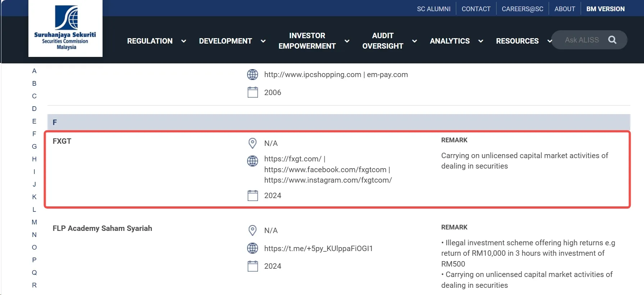644x295 pixels.
Task: Jump to letter C in the index
Action: tap(34, 96)
